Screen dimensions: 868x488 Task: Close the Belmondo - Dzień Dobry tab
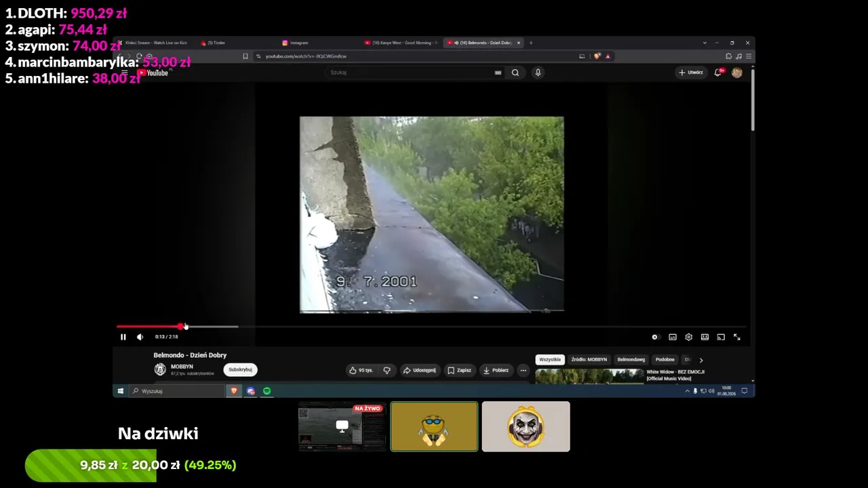(519, 43)
